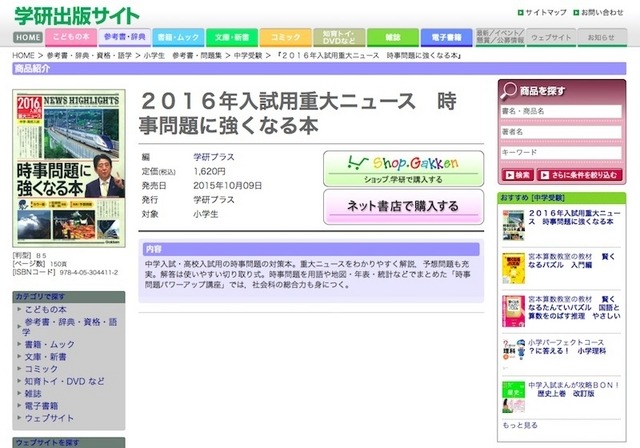Click the release date 2015年10月09日
Image resolution: width=640 pixels, height=448 pixels.
tap(227, 186)
